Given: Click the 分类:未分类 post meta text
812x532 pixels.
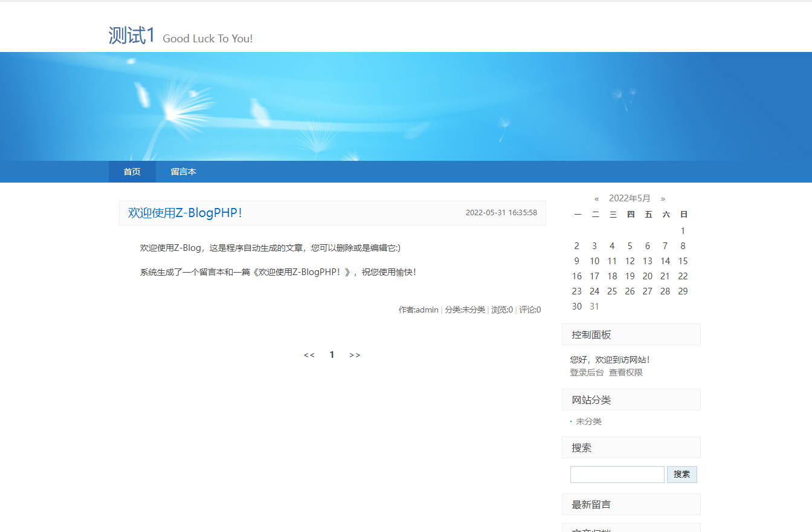Looking at the screenshot, I should (465, 310).
